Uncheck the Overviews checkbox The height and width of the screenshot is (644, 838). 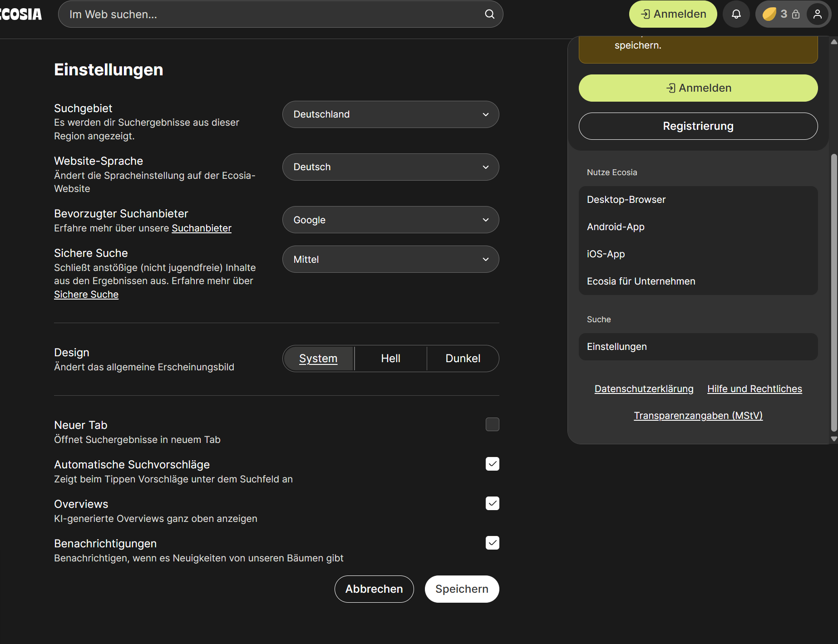click(x=492, y=503)
